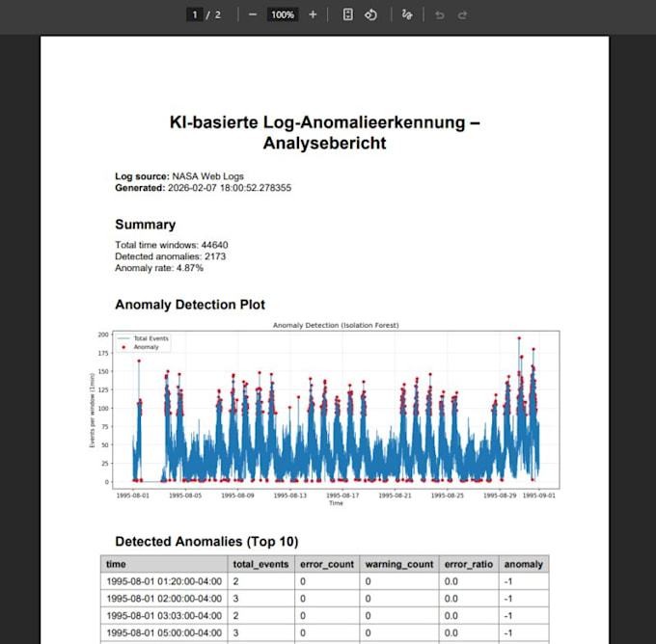Click the y-axis label 'Events per window (1min)'
The height and width of the screenshot is (644, 656).
pyautogui.click(x=93, y=411)
